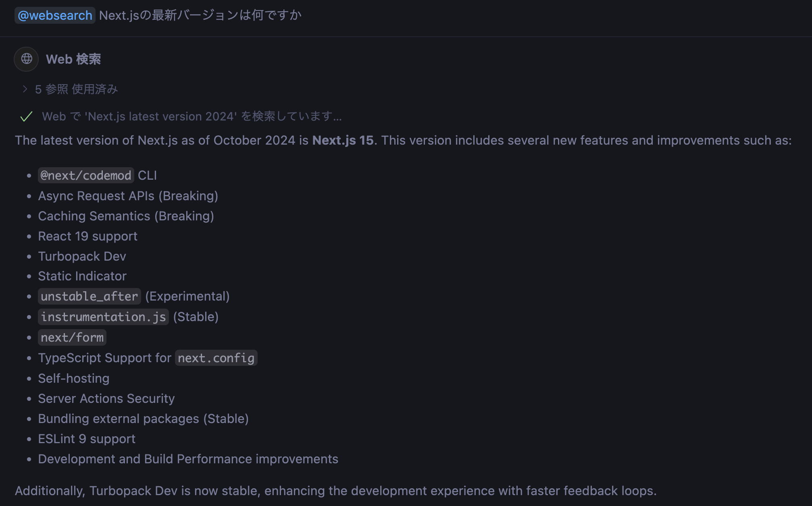Screen dimensions: 812x506
Task: Open the references disclosure chevron
Action: click(25, 89)
